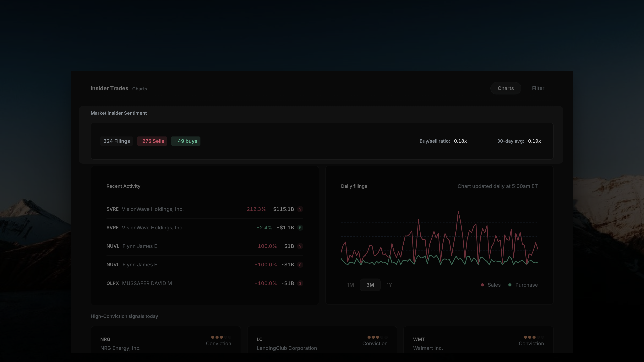Toggle the Purchase legend dot

tap(510, 285)
